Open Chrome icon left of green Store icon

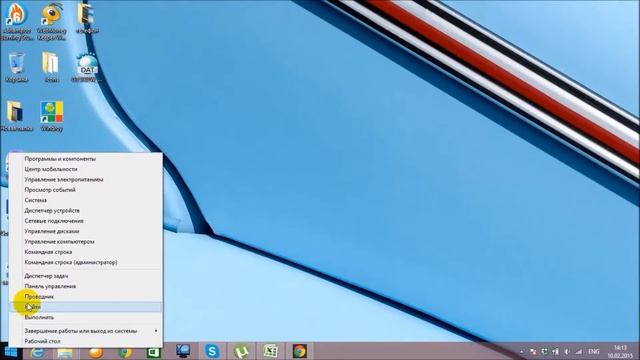pos(125,352)
